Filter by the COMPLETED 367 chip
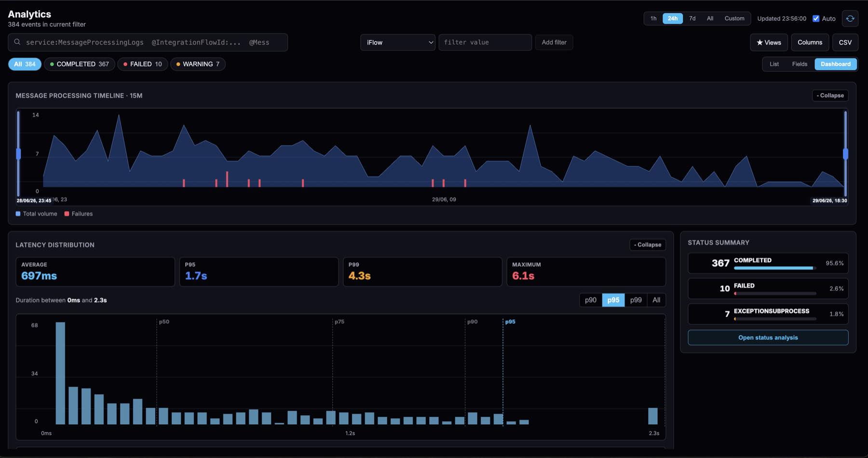 pos(80,64)
